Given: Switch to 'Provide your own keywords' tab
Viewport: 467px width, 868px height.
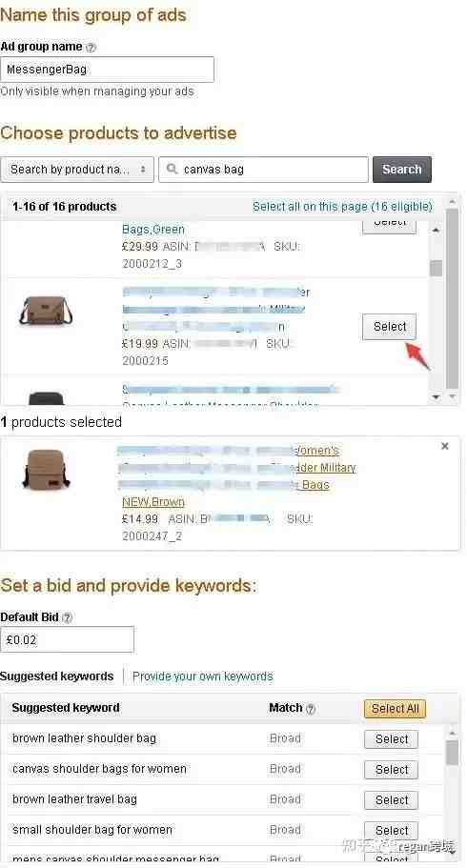Looking at the screenshot, I should tap(203, 676).
